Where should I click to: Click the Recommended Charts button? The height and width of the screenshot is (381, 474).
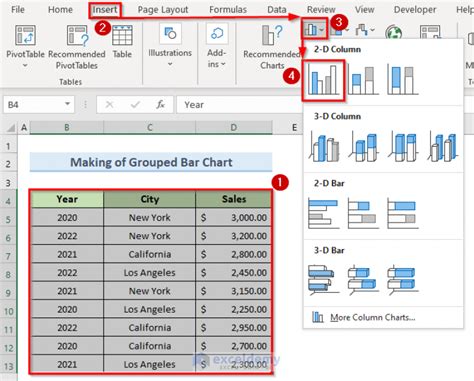tap(272, 47)
